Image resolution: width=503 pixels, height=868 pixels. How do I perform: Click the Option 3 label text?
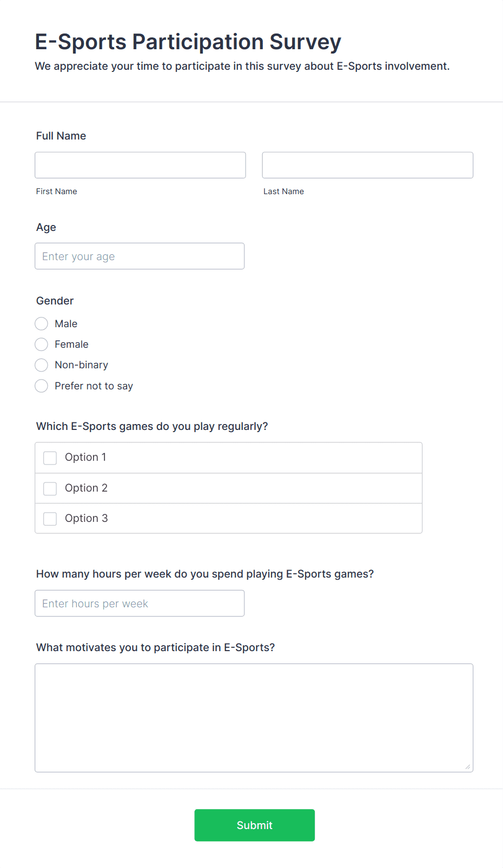[x=87, y=519]
